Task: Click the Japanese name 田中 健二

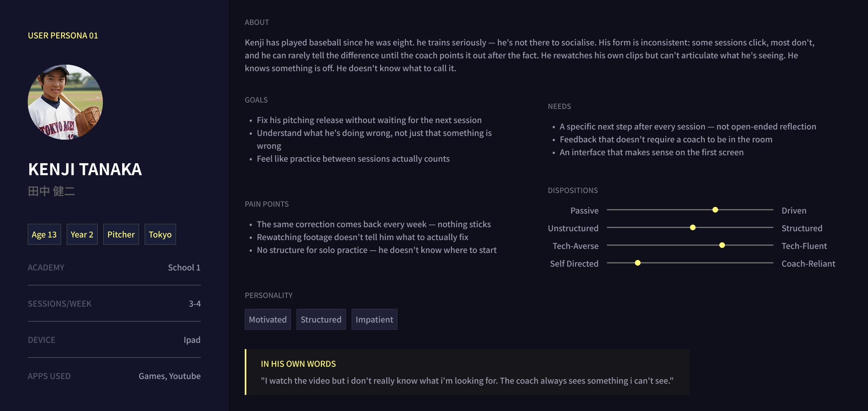Action: (x=51, y=191)
